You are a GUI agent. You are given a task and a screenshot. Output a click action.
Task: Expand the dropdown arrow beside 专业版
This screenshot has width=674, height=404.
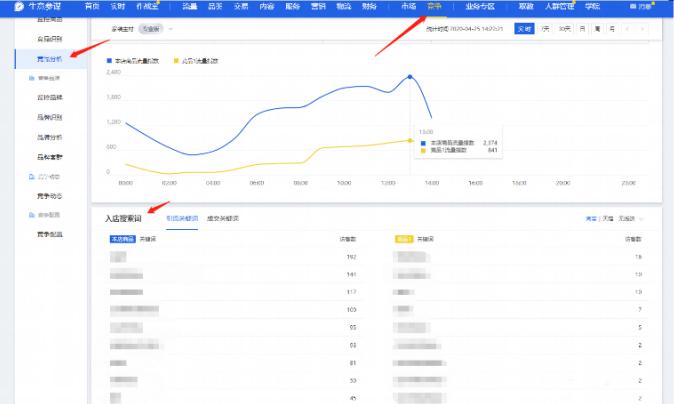(x=171, y=29)
